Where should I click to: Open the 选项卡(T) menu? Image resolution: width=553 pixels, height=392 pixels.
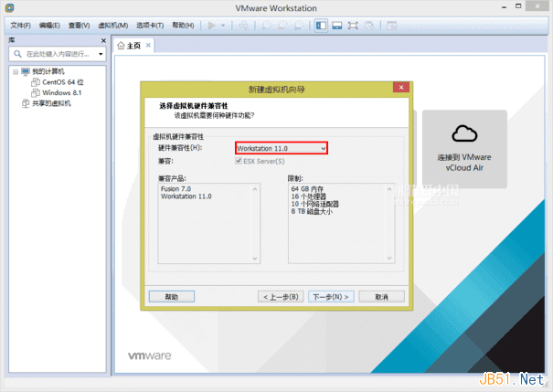(x=150, y=26)
